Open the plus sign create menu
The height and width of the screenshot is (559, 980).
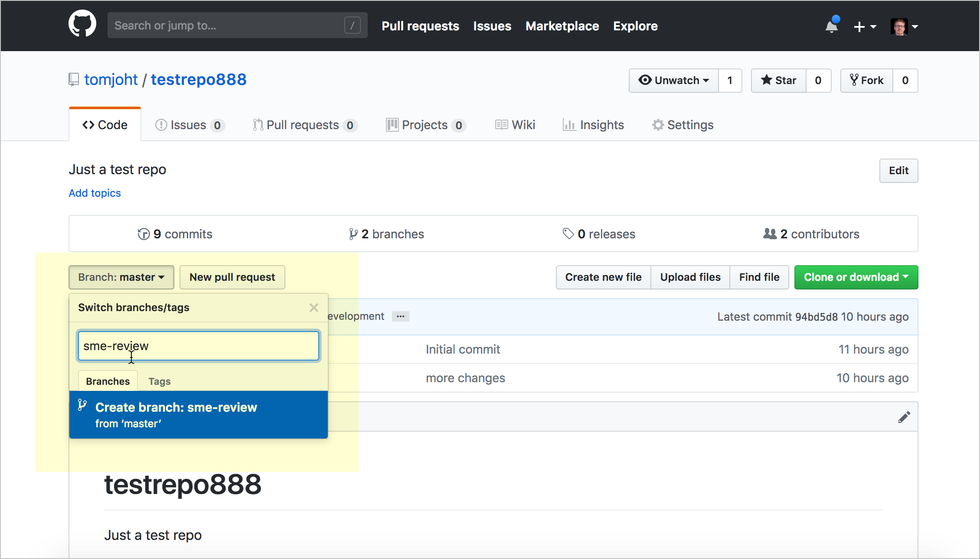(x=865, y=26)
